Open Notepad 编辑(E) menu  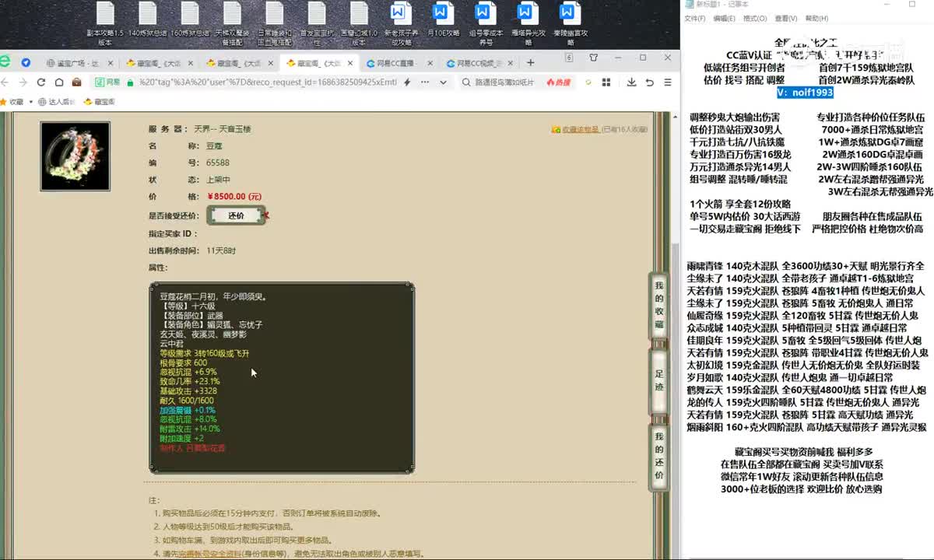tap(724, 19)
